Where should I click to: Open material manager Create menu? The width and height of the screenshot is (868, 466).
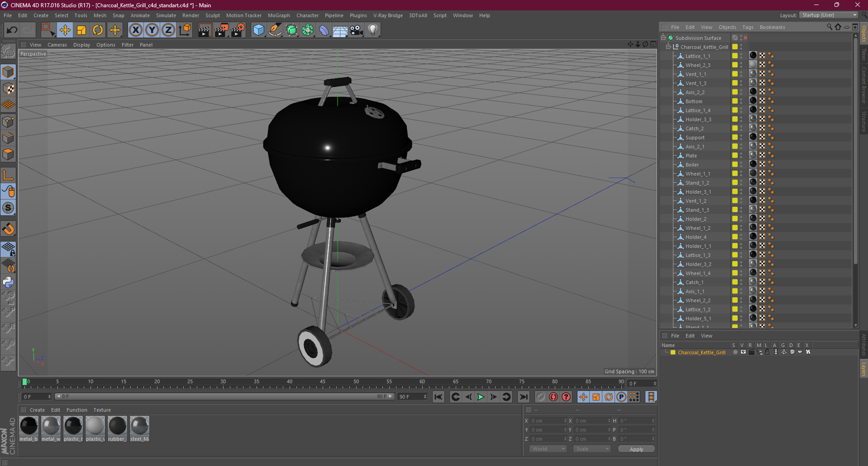[x=37, y=410]
